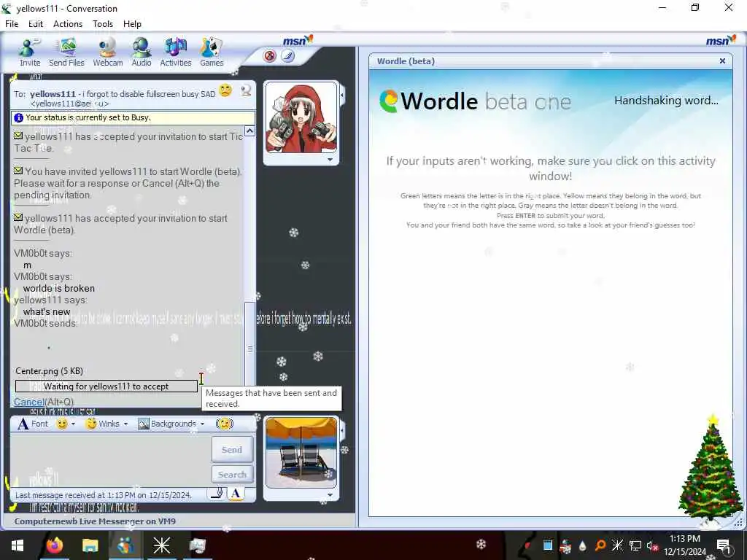Image resolution: width=747 pixels, height=560 pixels.
Task: Open the Activities menu icon
Action: [176, 52]
